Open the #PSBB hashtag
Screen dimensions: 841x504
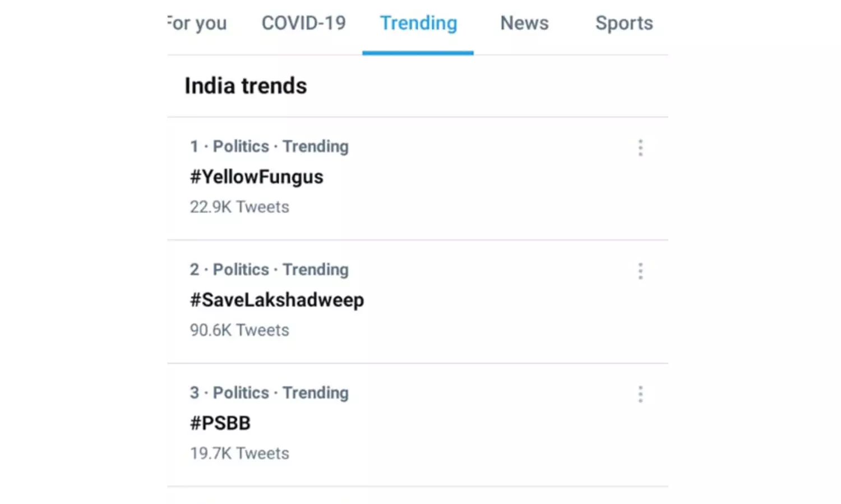[220, 423]
